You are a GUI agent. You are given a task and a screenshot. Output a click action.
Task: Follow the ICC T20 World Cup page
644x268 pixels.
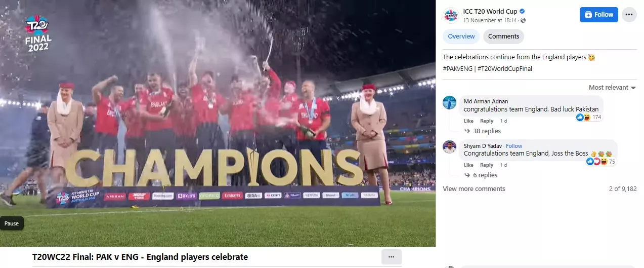tap(599, 15)
